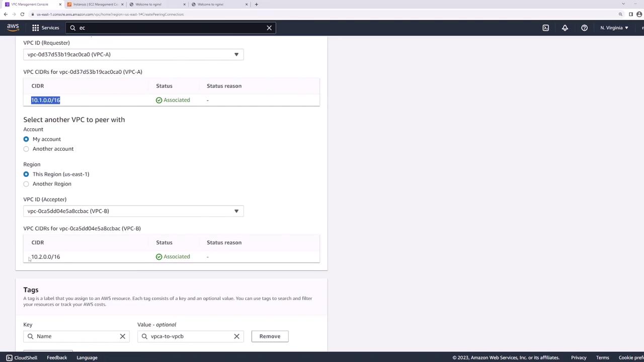The height and width of the screenshot is (362, 644).
Task: Select the Another account radio option
Action: click(26, 149)
